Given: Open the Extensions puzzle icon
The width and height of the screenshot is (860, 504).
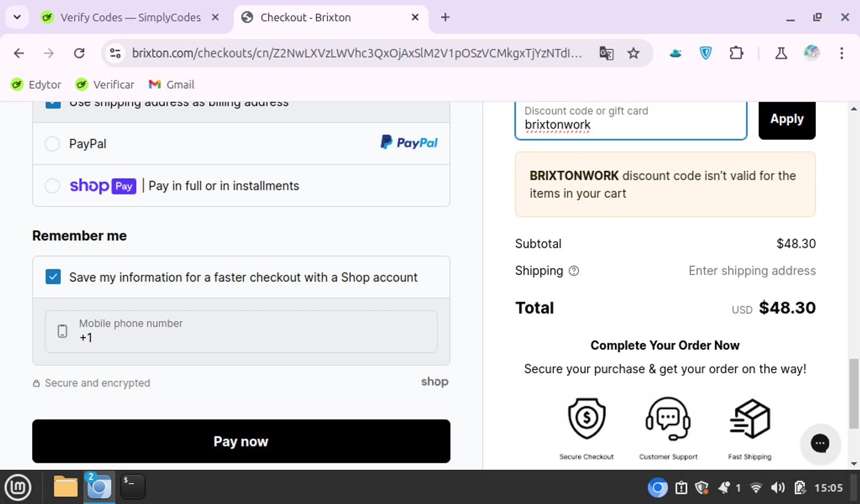Looking at the screenshot, I should tap(736, 53).
